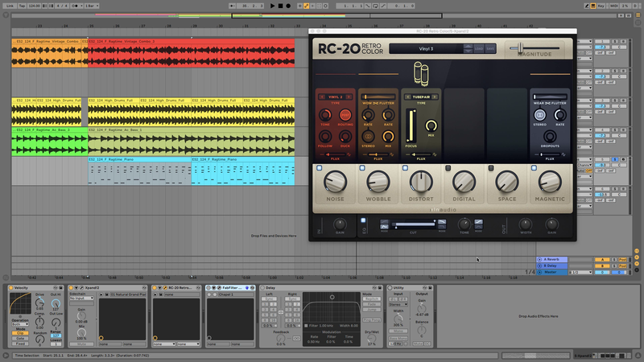This screenshot has width=644, height=362.
Task: Select Clip mode in Velocity device
Action: coord(20,333)
